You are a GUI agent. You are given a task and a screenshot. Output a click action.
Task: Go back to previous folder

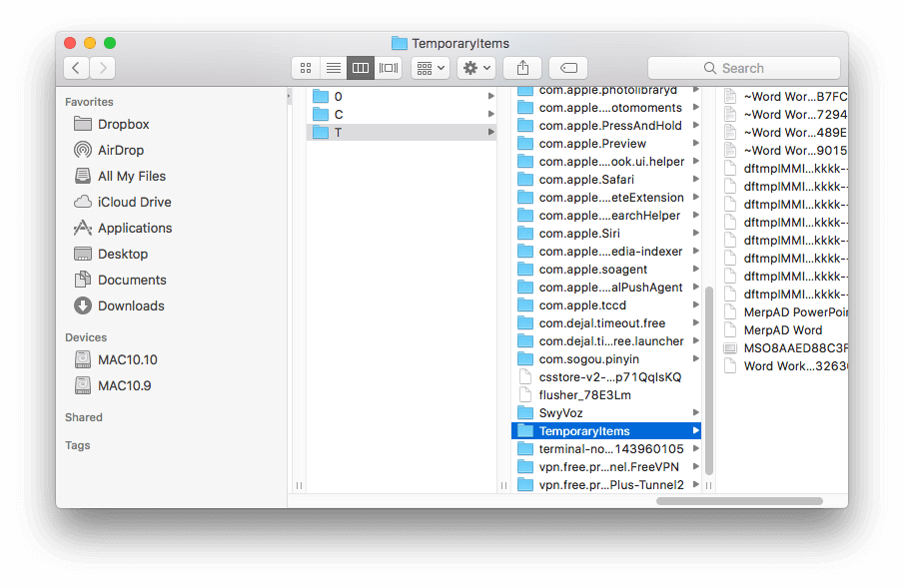[x=77, y=68]
